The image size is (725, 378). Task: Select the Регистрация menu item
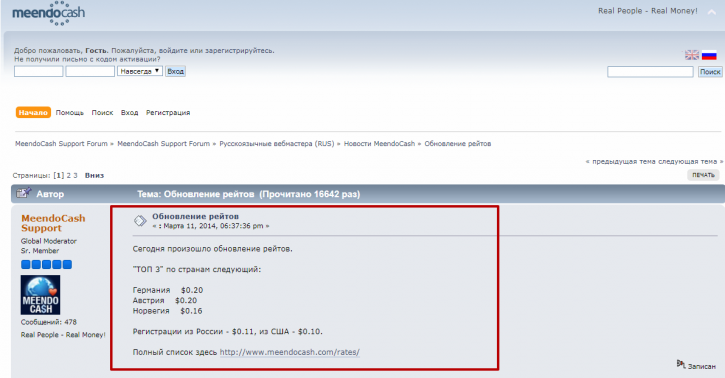point(168,112)
